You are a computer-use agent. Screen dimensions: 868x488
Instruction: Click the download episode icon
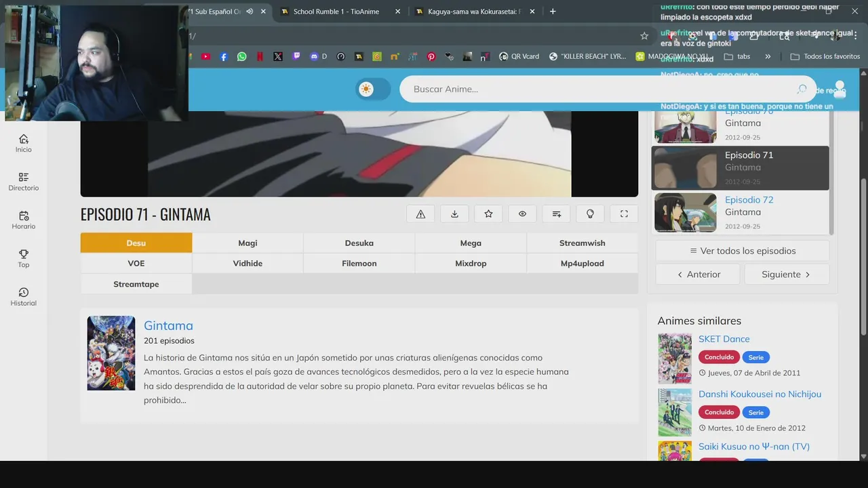[x=454, y=213]
